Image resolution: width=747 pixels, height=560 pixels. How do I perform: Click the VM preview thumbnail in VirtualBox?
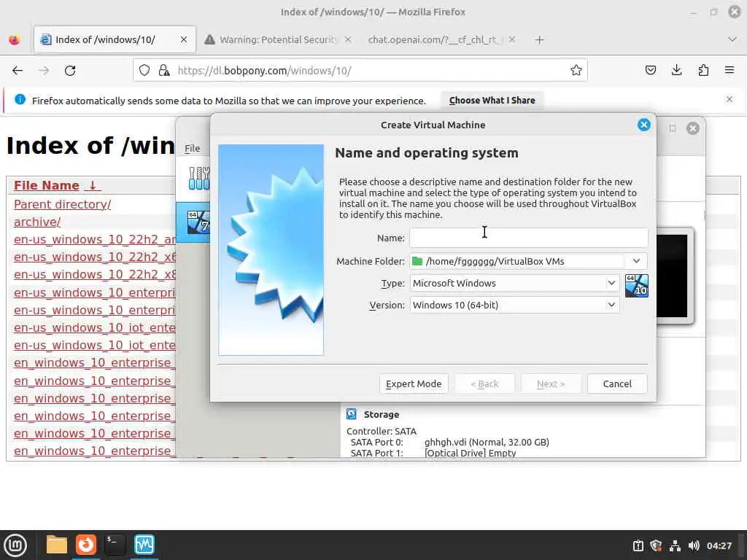pyautogui.click(x=675, y=276)
